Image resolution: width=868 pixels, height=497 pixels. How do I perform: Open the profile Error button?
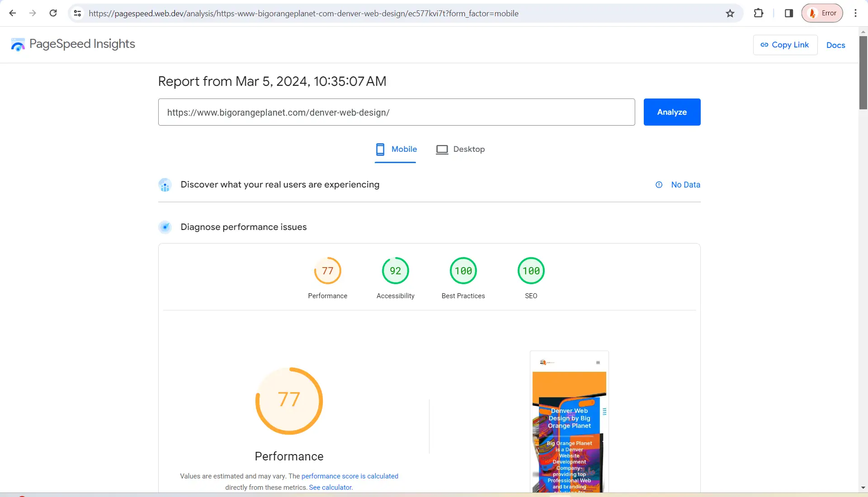[822, 13]
